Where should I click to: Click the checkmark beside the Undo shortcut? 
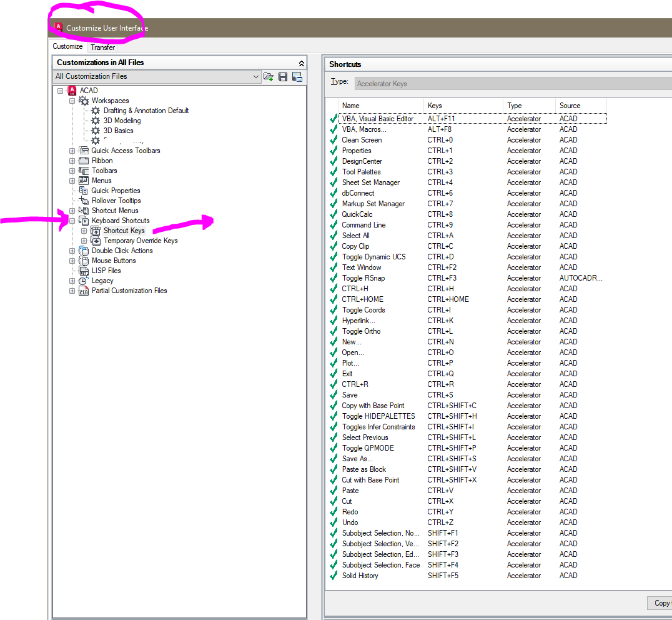(x=333, y=522)
